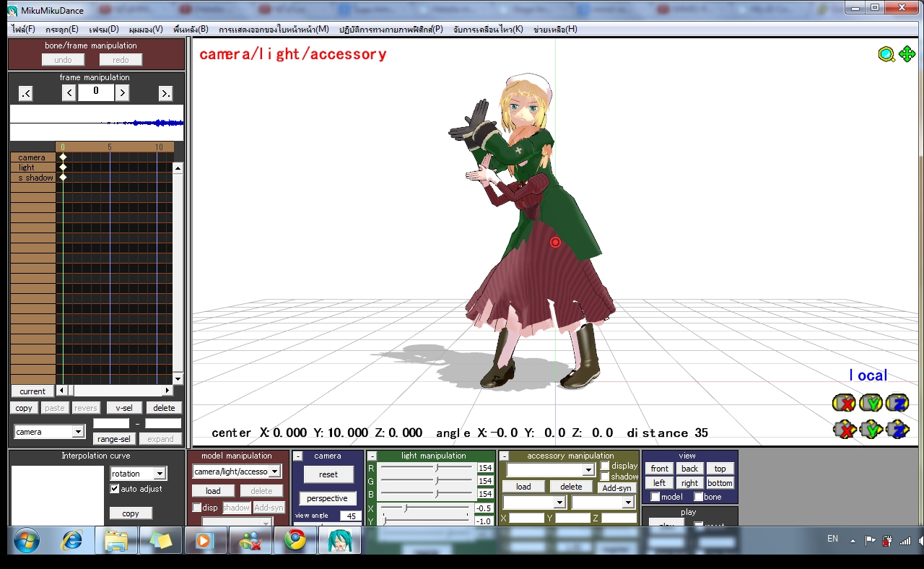Image resolution: width=924 pixels, height=569 pixels.
Task: Click the timeline vertical scrollbar down arrow
Action: tap(178, 379)
